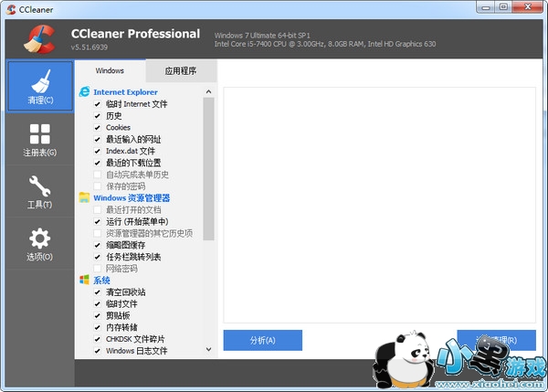Toggle 缩略图缓存 checkbox
The image size is (548, 392).
tap(98, 245)
